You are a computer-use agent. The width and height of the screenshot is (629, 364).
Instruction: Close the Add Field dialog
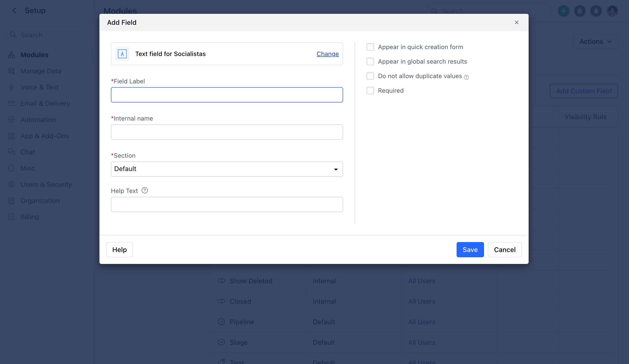(x=516, y=22)
